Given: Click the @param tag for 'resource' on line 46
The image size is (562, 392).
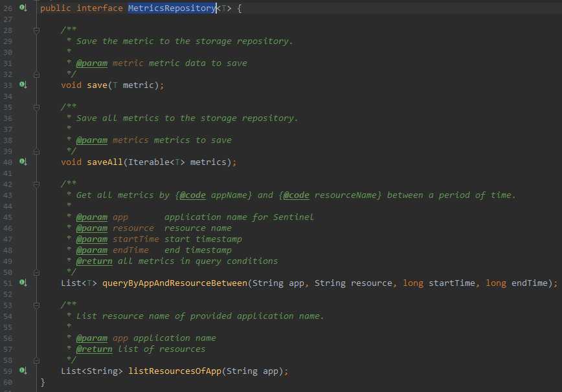Looking at the screenshot, I should [x=92, y=228].
